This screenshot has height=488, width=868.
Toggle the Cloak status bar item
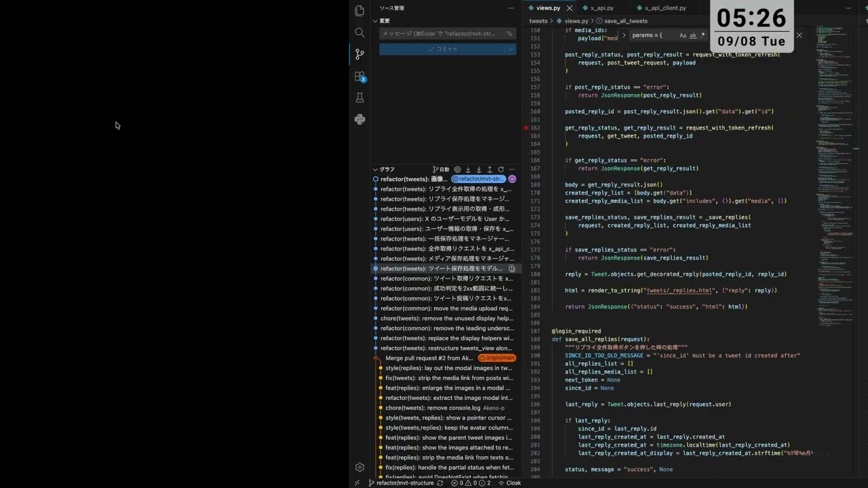pyautogui.click(x=509, y=483)
